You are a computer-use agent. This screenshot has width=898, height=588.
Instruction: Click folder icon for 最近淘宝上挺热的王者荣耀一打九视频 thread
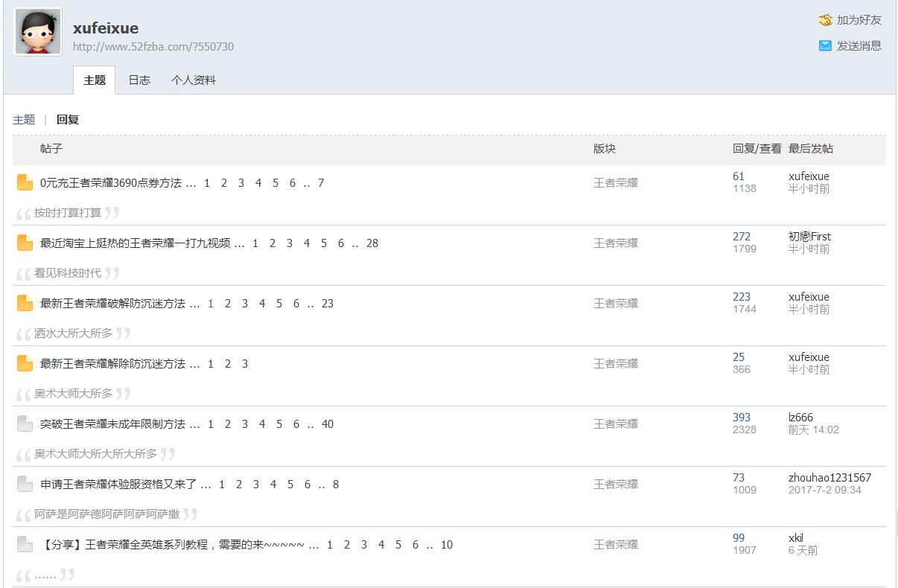[25, 243]
